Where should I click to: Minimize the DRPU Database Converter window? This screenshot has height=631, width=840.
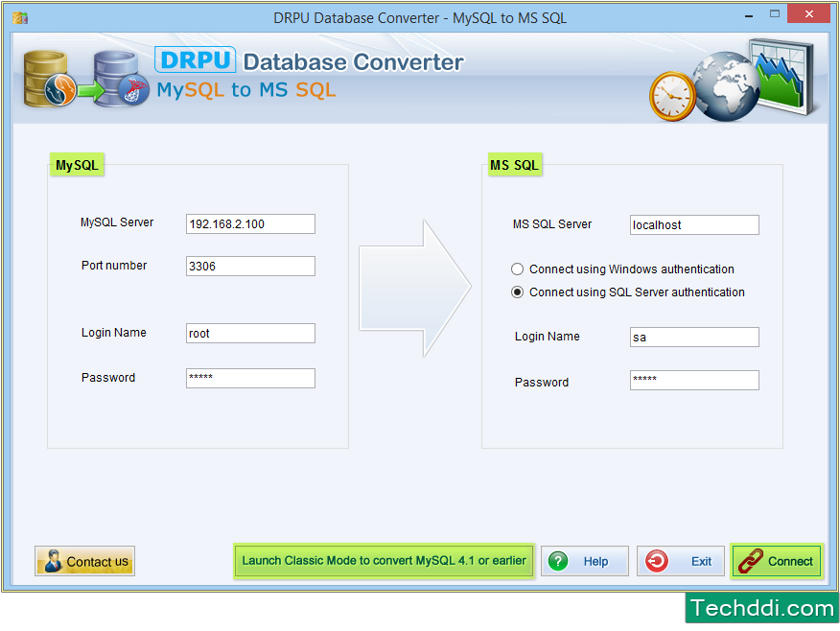pos(749,15)
